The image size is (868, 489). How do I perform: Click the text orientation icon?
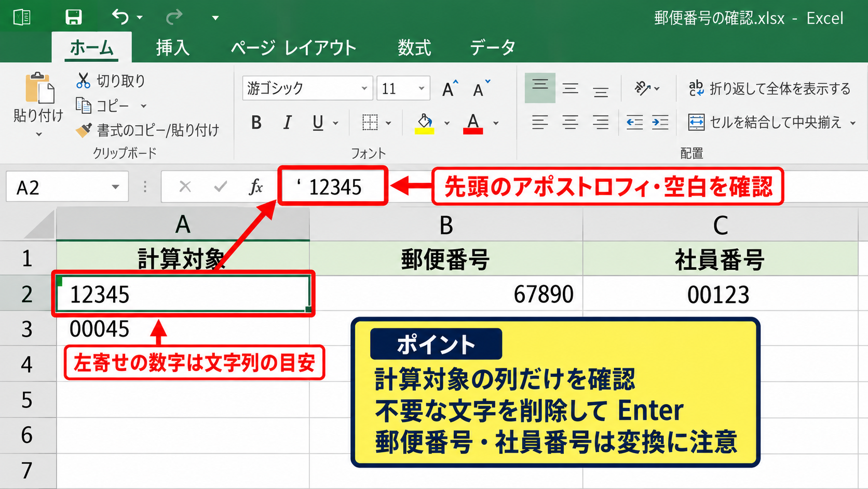(x=642, y=88)
